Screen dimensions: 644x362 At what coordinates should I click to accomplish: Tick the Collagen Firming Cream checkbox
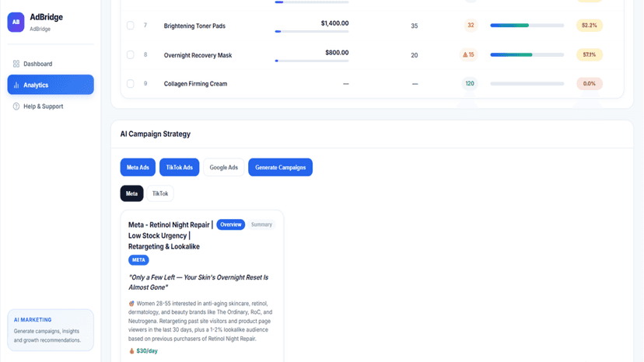[x=130, y=84]
